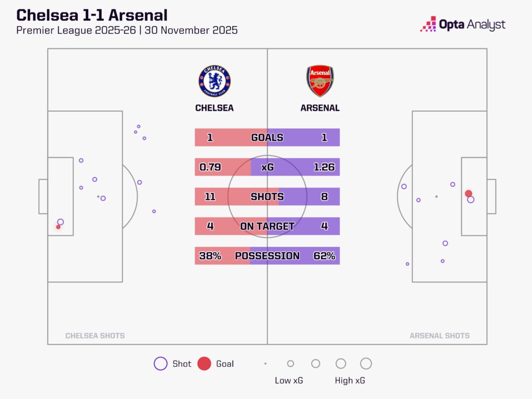The height and width of the screenshot is (399, 532).
Task: Select the xG stat bar label
Action: 268,167
